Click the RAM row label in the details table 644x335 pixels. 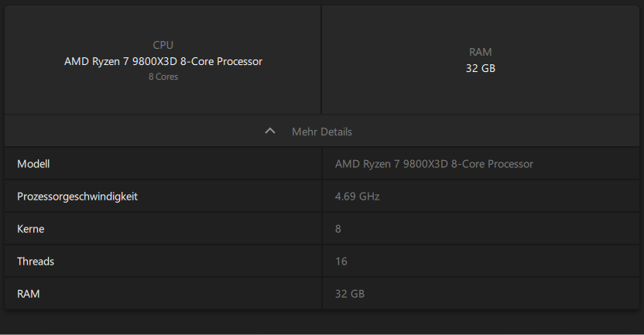pyautogui.click(x=29, y=294)
